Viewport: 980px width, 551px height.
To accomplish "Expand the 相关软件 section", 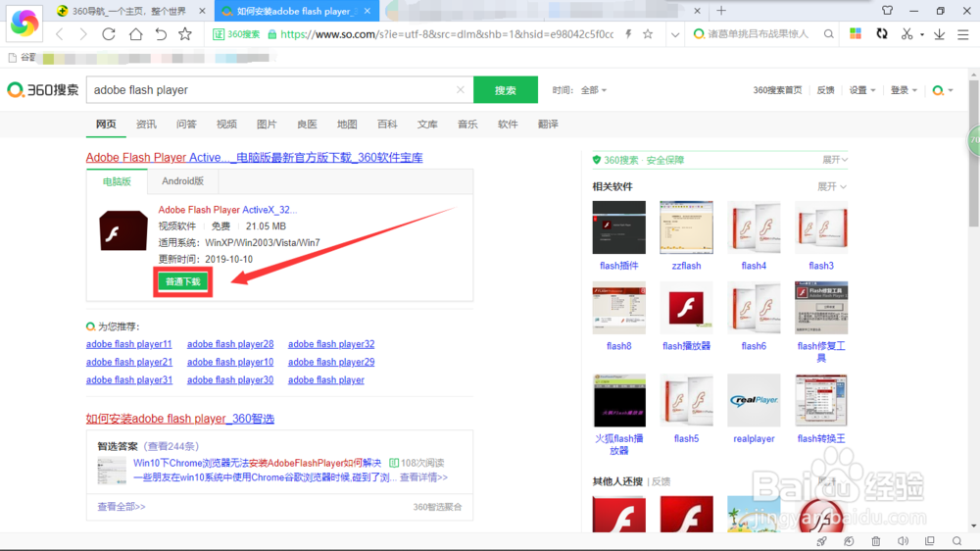I will pos(832,186).
